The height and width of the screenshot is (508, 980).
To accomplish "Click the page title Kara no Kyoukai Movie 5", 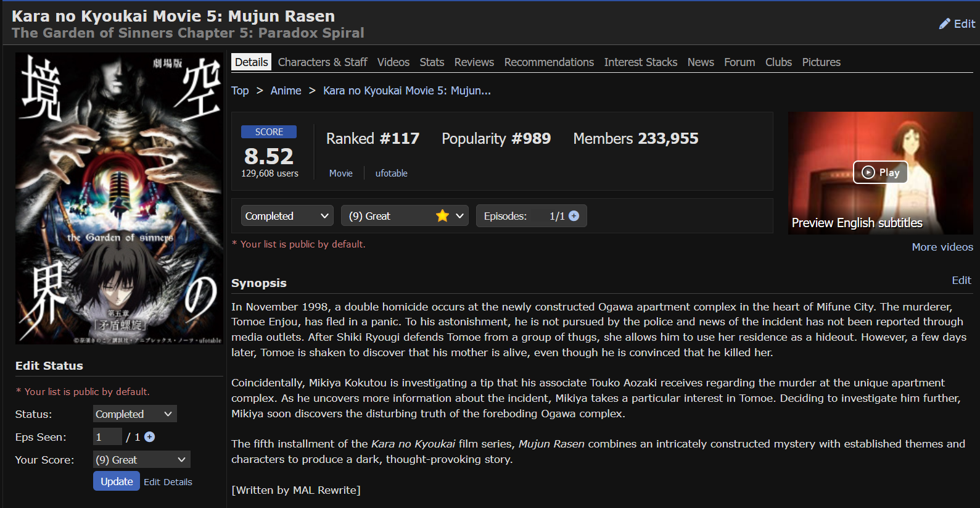I will (x=173, y=16).
